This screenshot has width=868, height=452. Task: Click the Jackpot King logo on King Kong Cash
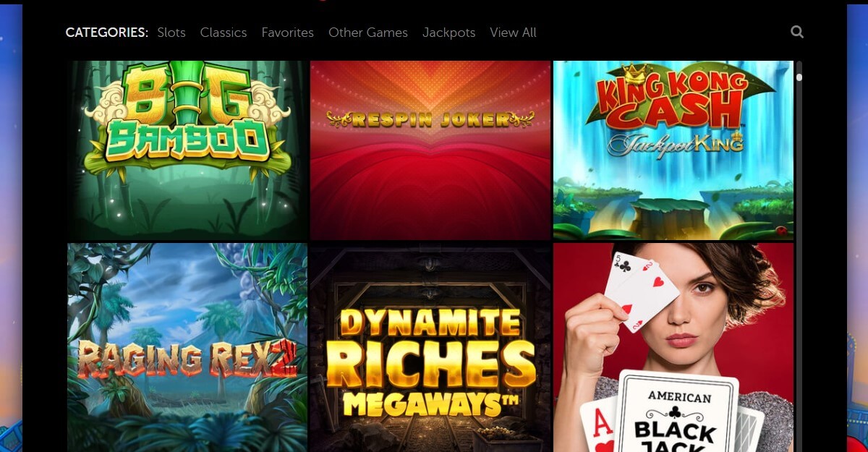tap(676, 143)
